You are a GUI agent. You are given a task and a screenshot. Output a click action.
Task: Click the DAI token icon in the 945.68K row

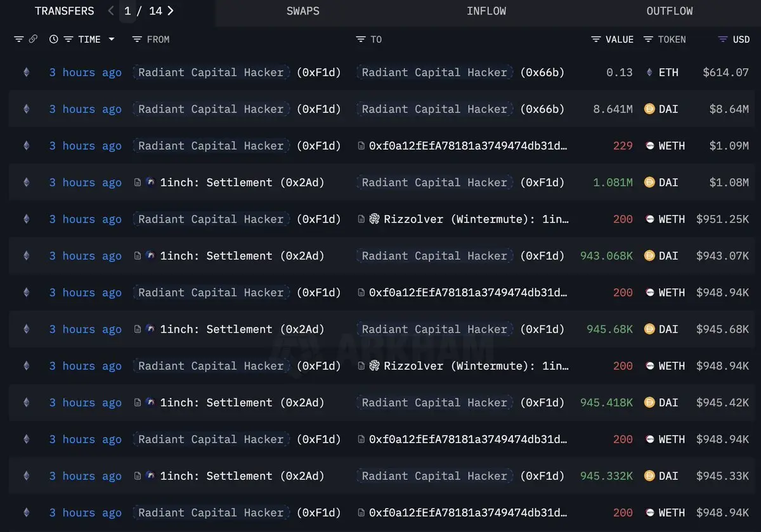pos(649,330)
